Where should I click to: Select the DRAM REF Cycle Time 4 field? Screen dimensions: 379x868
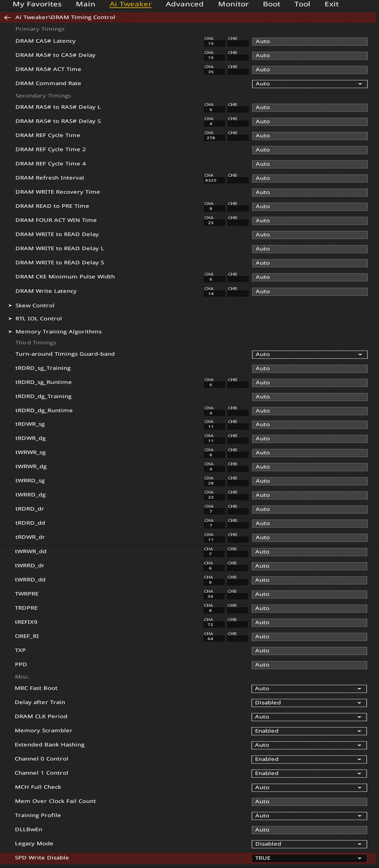tap(310, 164)
